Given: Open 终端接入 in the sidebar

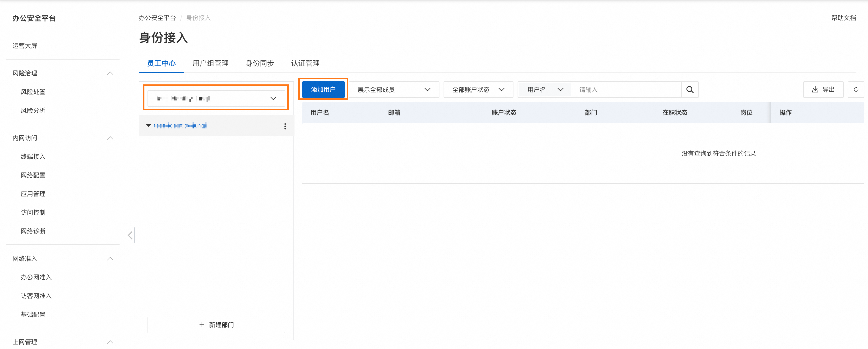Looking at the screenshot, I should coord(33,156).
